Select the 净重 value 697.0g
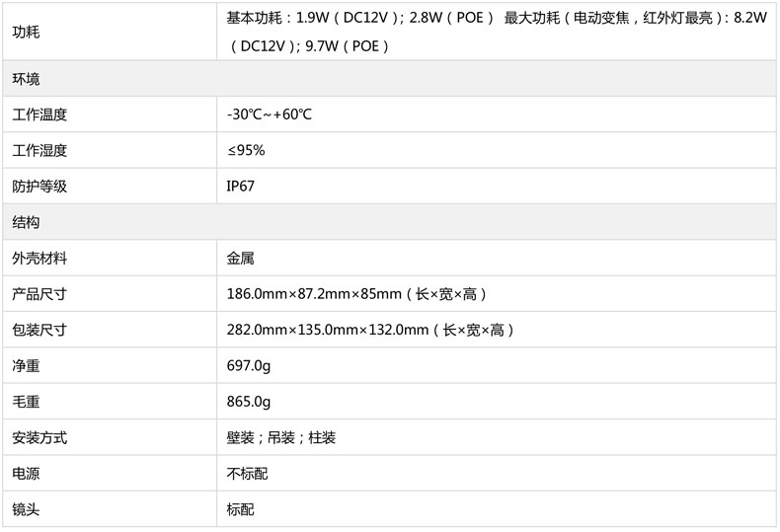 (x=249, y=365)
